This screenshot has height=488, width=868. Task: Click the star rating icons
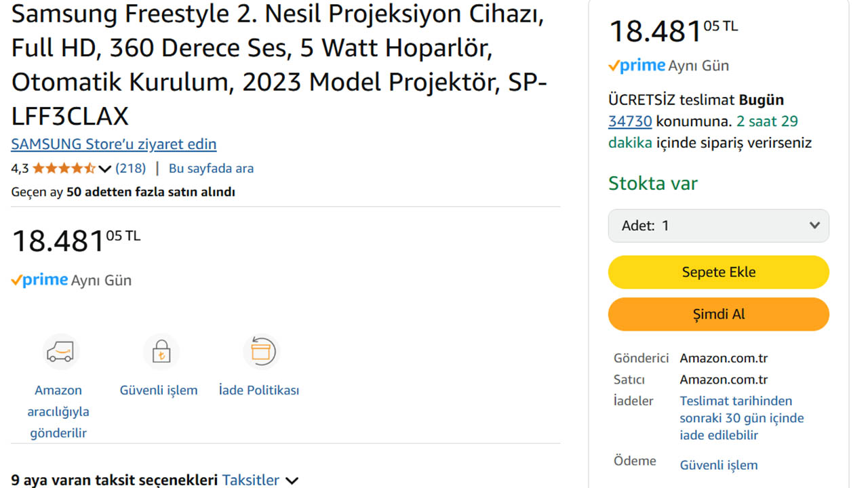point(64,168)
